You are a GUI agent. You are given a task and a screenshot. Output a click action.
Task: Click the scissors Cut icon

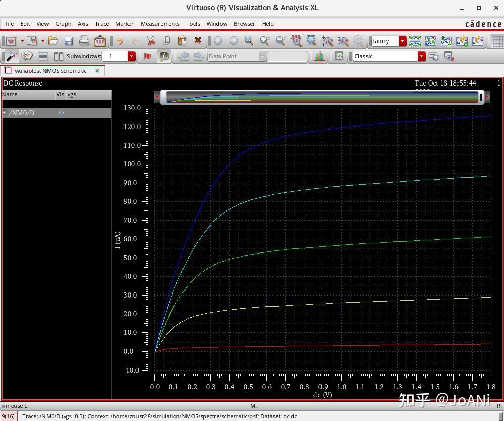[150, 41]
